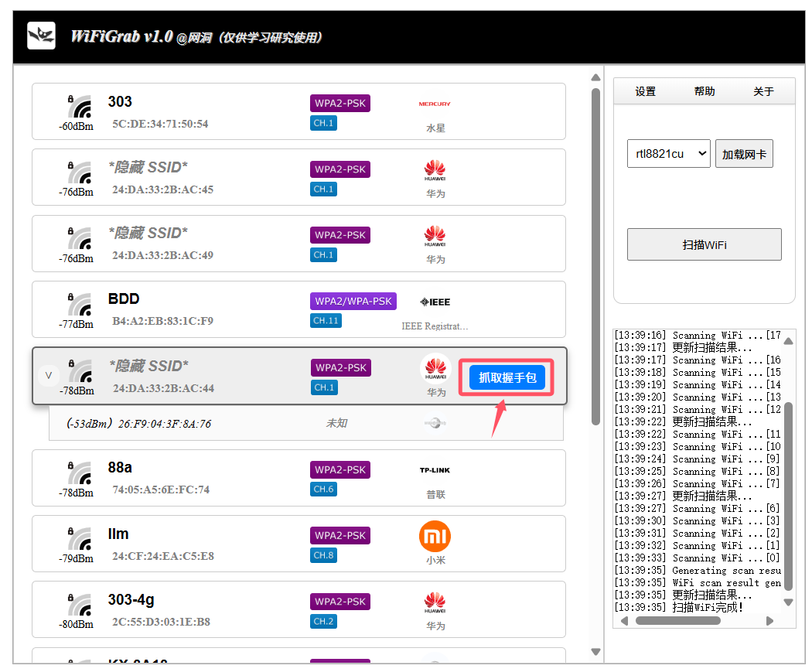Viewport: 812px width, 672px height.
Task: Click MAC address 24:CF:24:EA:C5:E8
Action: coord(162,556)
